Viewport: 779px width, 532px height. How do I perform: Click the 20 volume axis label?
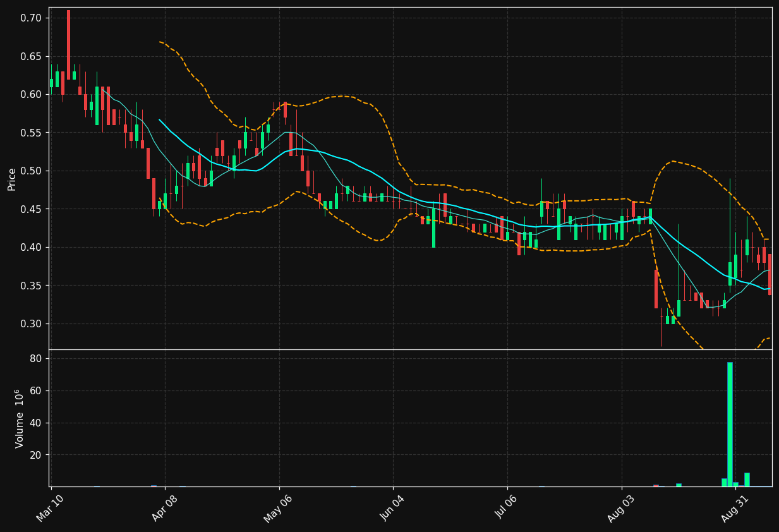(x=35, y=455)
